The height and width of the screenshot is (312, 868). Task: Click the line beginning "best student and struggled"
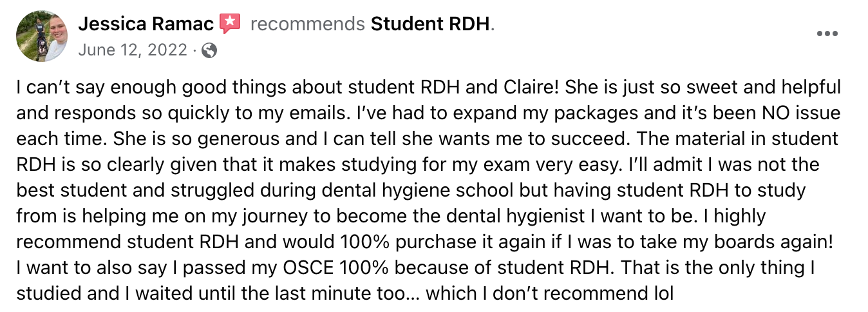click(411, 191)
